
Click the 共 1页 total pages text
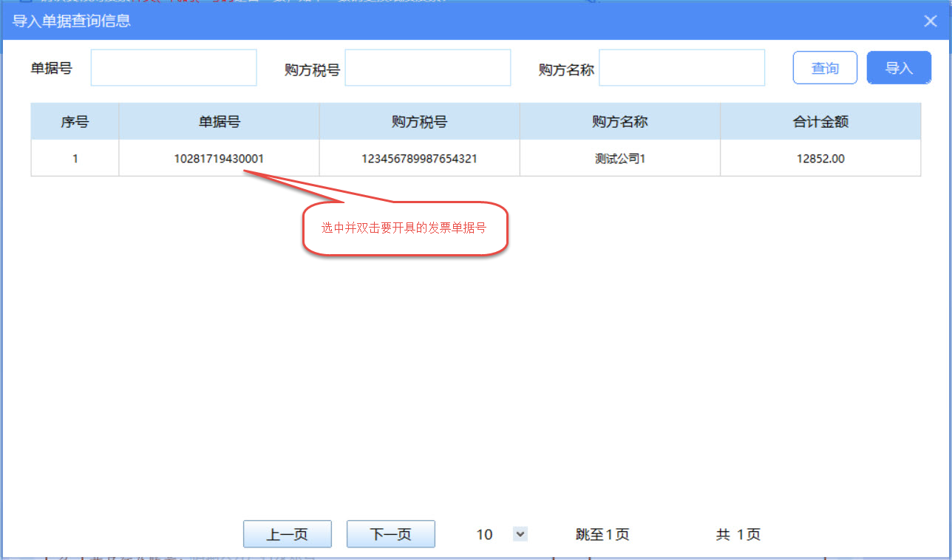[x=738, y=534]
